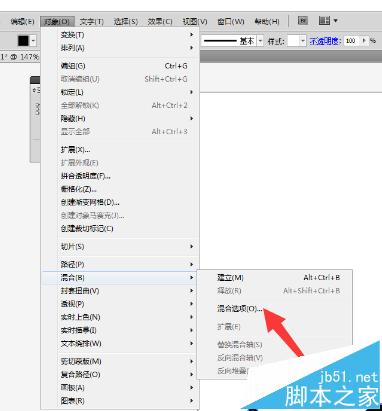Click greyed 取消编组(U) ungroup entry
The height and width of the screenshot is (411, 382).
click(120, 79)
